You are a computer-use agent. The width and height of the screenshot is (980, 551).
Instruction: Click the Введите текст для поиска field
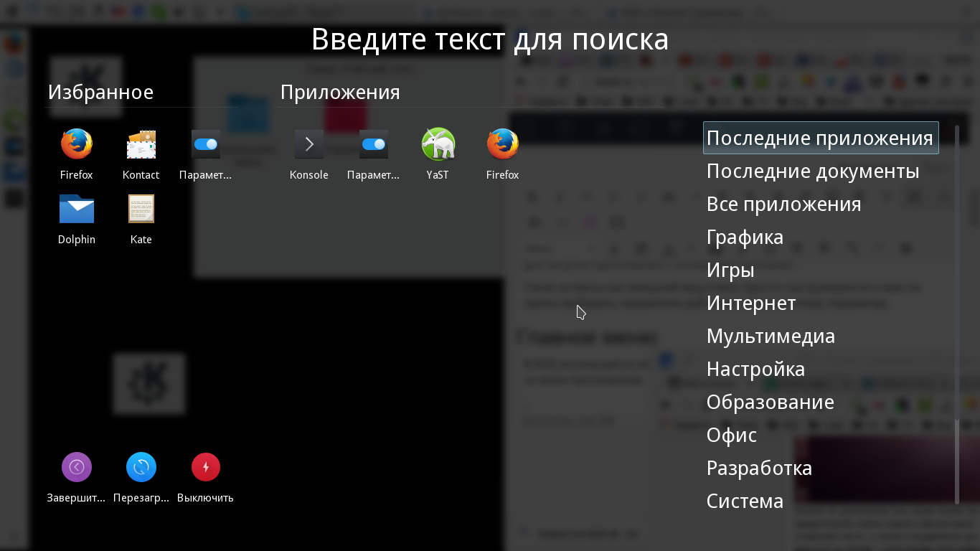[x=490, y=39]
